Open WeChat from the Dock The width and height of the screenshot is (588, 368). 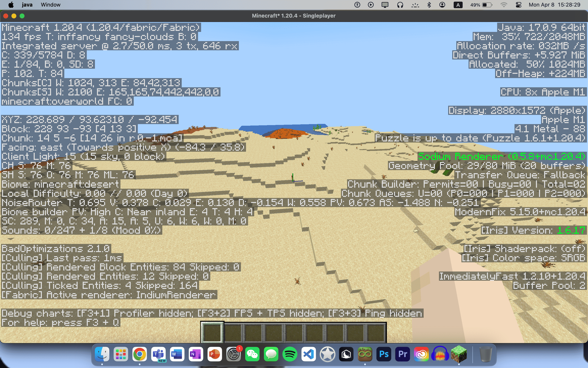252,354
